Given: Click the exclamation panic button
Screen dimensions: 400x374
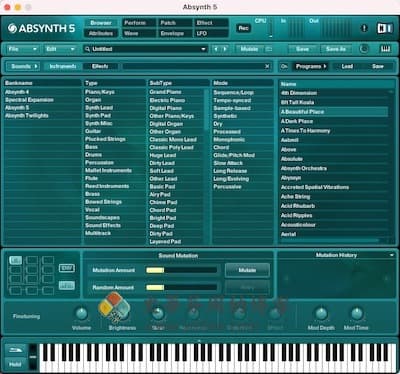Looking at the screenshot, I should coord(364,28).
